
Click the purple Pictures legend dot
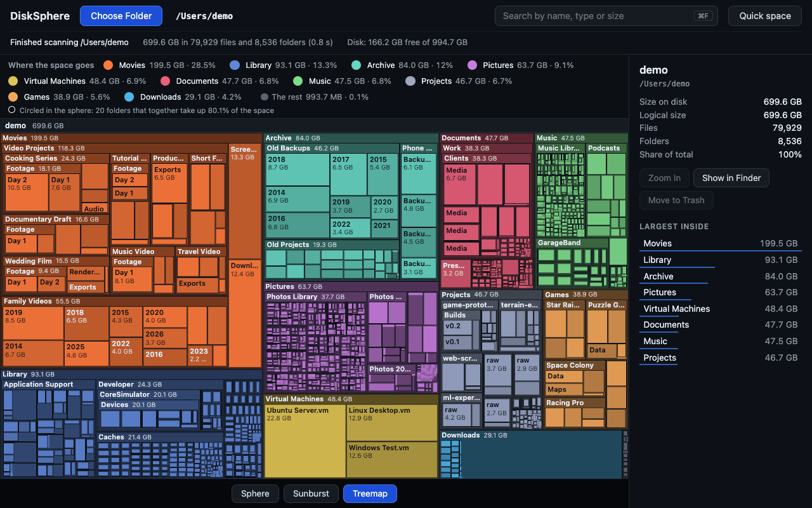coord(472,65)
